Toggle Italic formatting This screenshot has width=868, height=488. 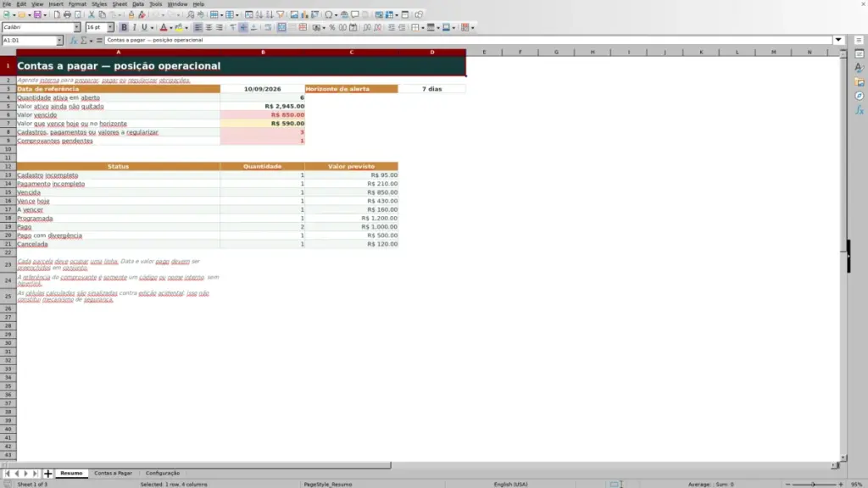coord(135,28)
